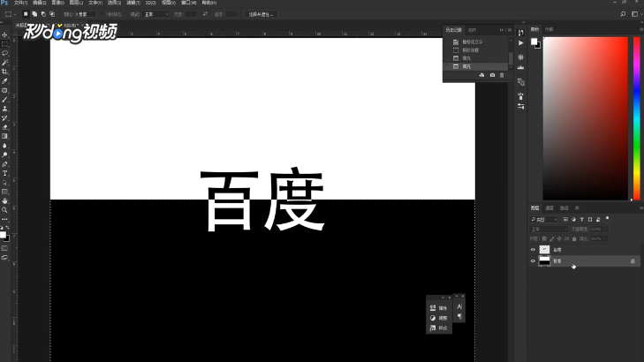The height and width of the screenshot is (362, 644).
Task: Hide the 百度 text layer
Action: (x=533, y=250)
